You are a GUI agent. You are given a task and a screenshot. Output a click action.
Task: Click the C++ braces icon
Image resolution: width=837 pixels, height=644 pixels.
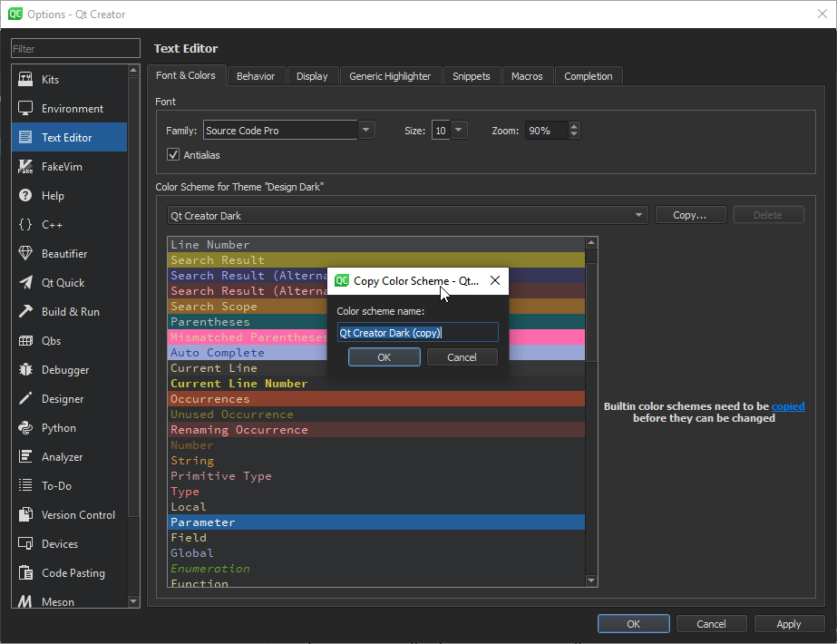point(25,225)
